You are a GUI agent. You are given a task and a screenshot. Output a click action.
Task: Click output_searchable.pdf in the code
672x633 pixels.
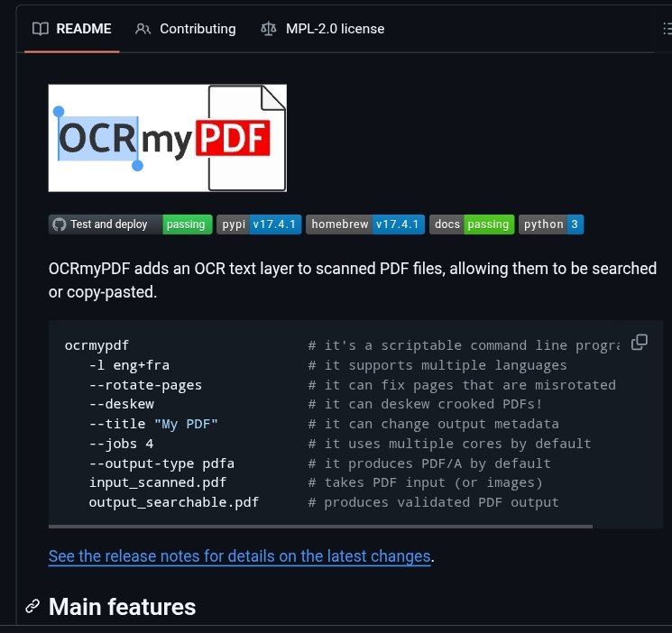[x=173, y=502]
